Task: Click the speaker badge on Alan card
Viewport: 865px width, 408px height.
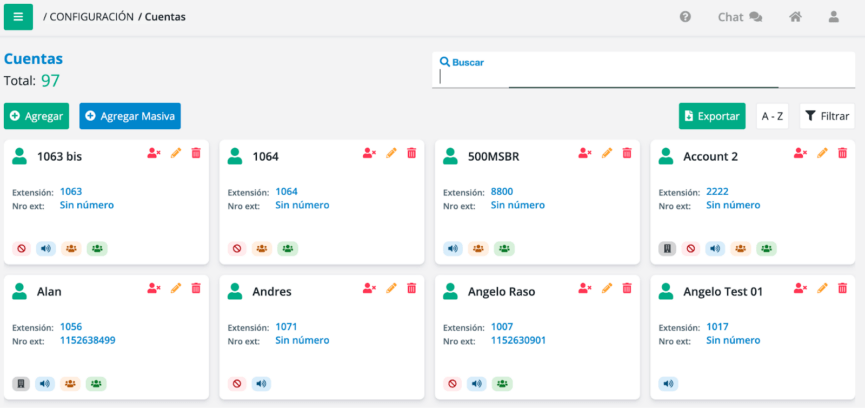Action: pos(45,384)
